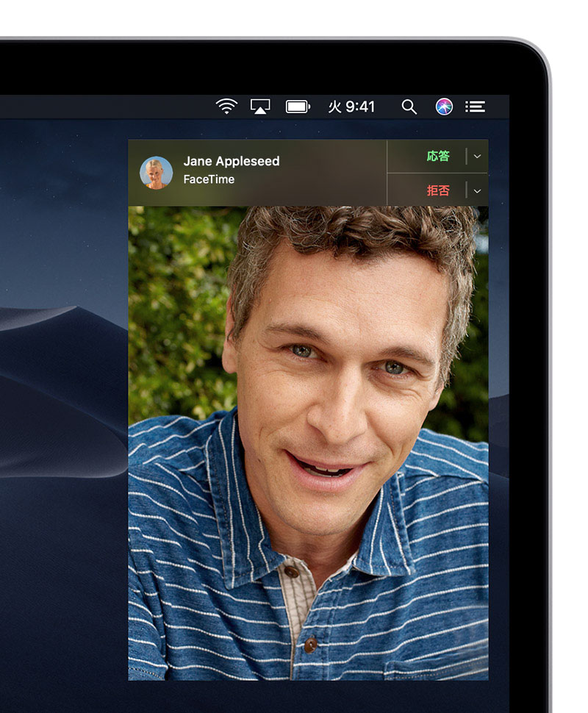Expand the options arrow beside 応答

477,157
